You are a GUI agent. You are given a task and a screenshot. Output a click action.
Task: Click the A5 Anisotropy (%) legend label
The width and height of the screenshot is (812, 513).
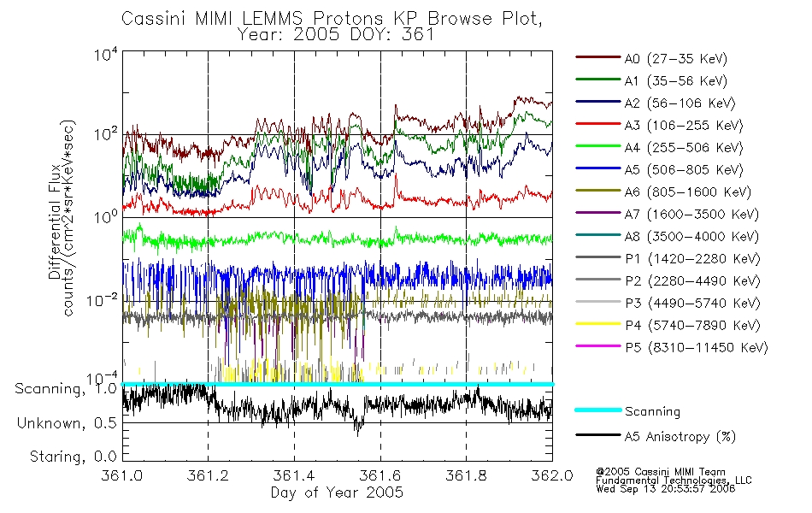[680, 437]
